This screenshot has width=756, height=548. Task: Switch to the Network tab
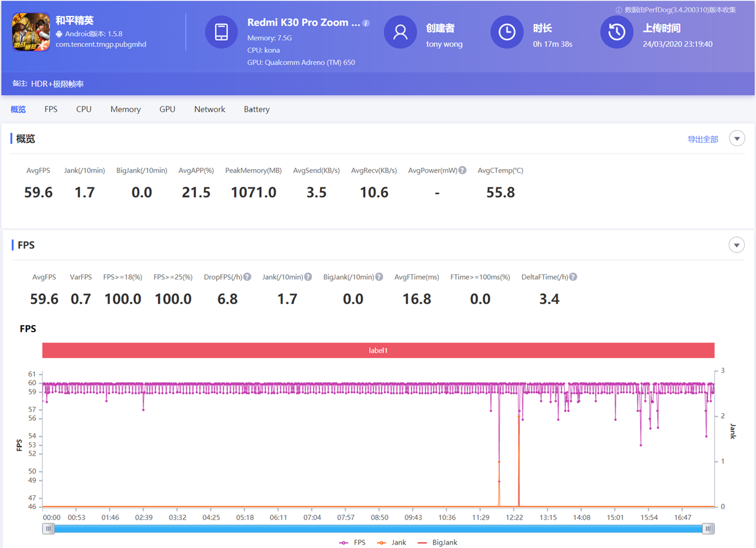[x=210, y=109]
